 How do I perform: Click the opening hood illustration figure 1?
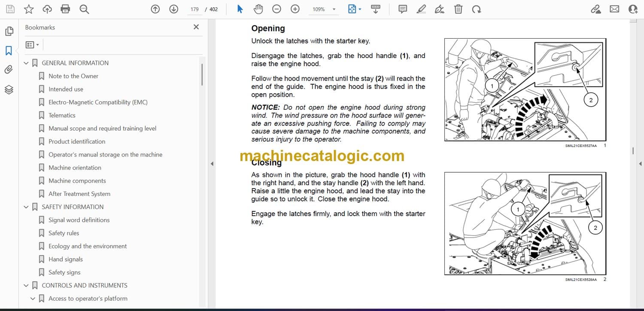525,89
